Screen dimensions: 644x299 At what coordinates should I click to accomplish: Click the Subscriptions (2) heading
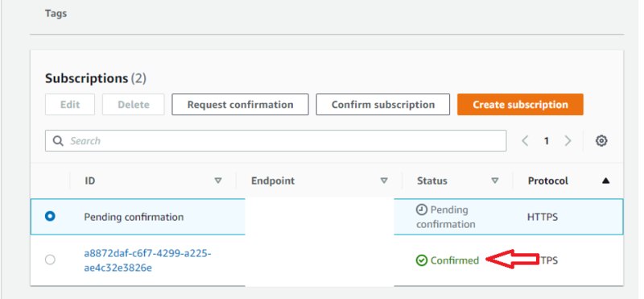coord(96,78)
